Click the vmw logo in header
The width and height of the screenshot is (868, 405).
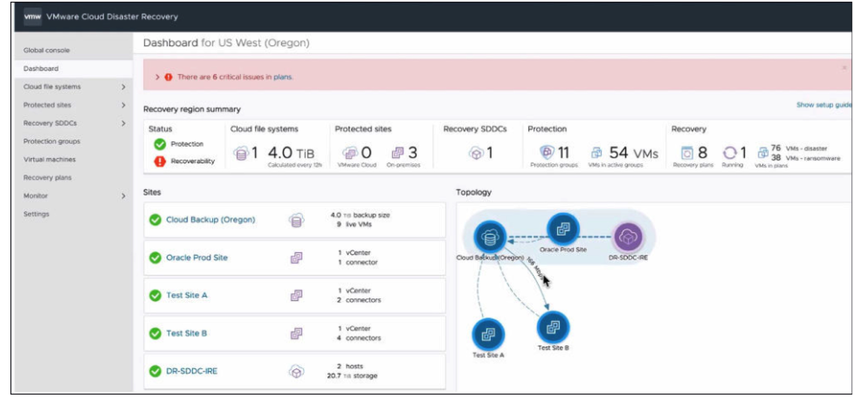(32, 16)
